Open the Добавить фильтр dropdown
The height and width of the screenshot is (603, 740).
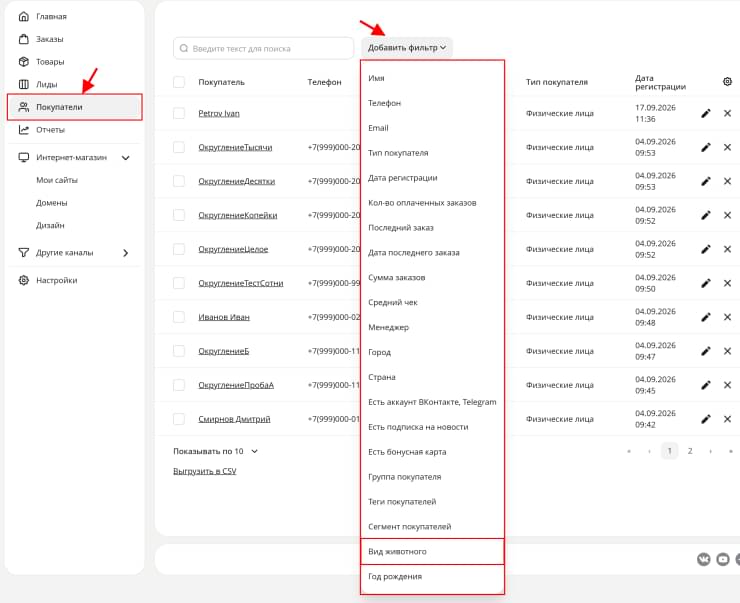[x=407, y=48]
